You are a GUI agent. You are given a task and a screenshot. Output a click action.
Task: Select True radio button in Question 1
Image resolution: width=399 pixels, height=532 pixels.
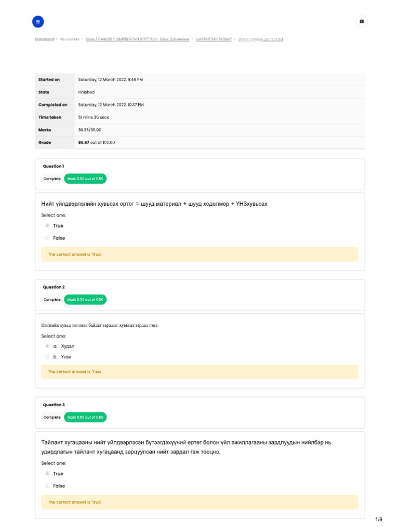pyautogui.click(x=47, y=226)
